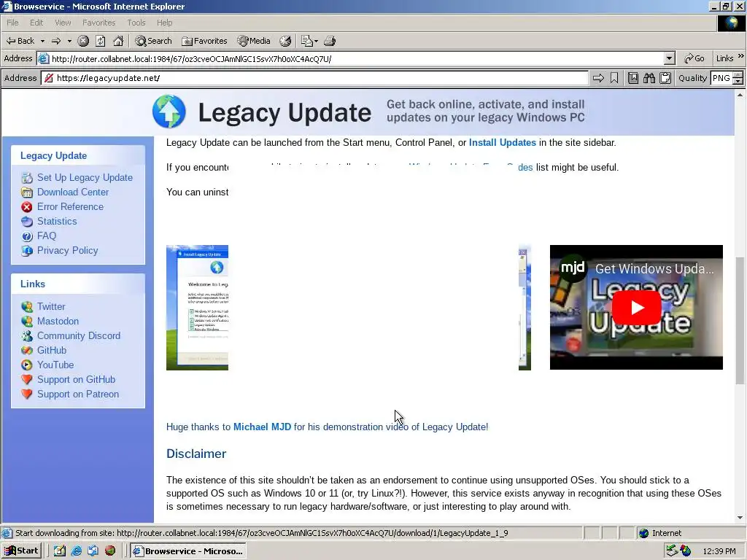Click the Browservice bookmark icon
This screenshot has height=560, width=747.
coord(614,78)
